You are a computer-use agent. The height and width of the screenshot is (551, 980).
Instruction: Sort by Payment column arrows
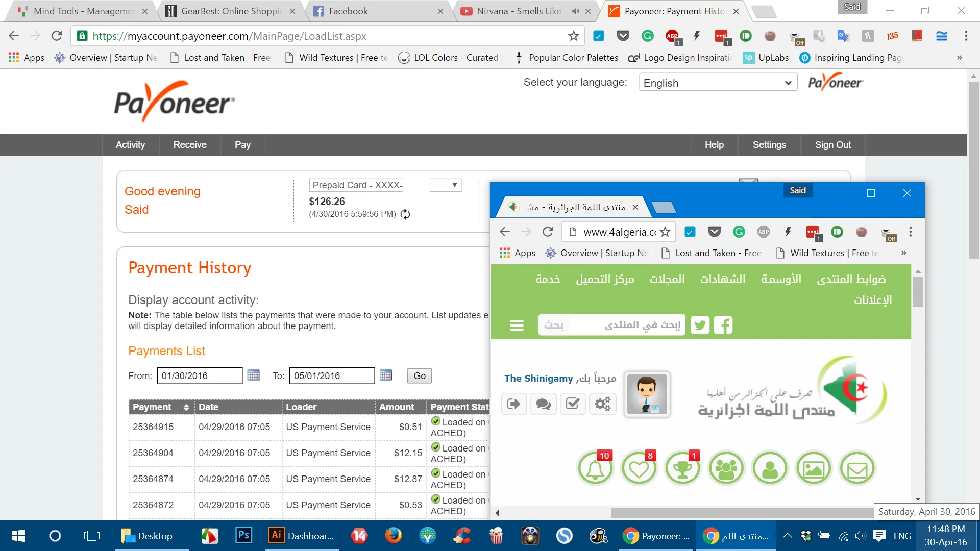[x=186, y=407]
